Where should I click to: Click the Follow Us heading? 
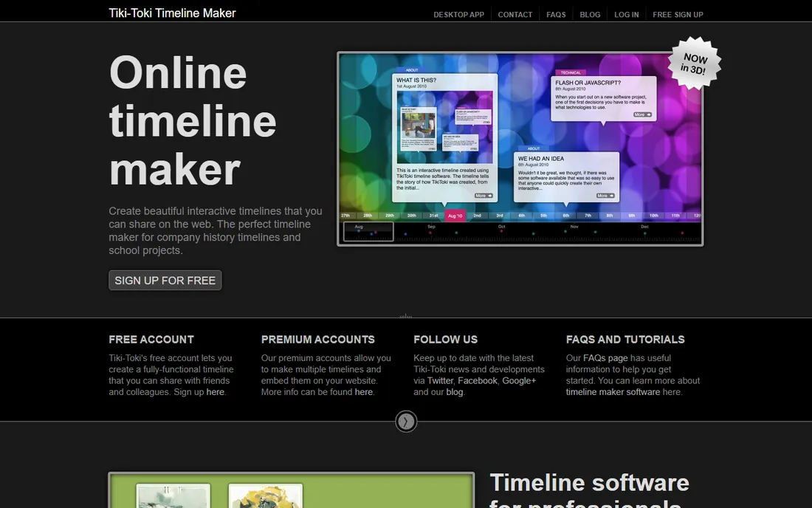pyautogui.click(x=445, y=340)
